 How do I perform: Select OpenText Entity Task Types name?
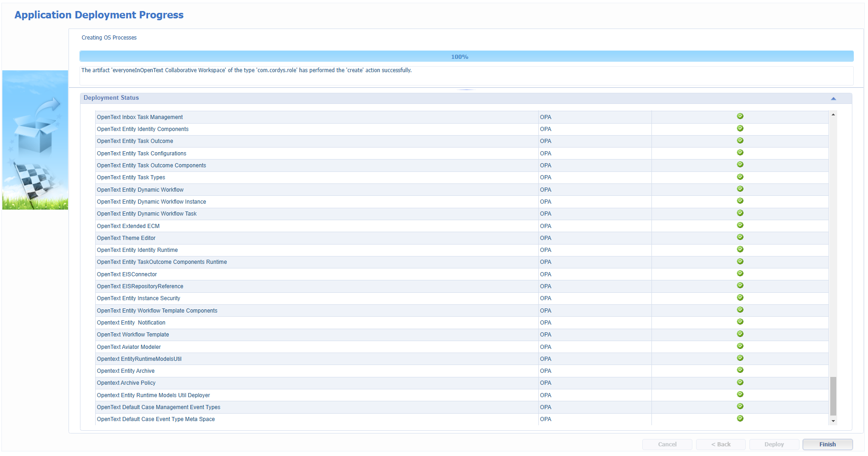(x=131, y=177)
